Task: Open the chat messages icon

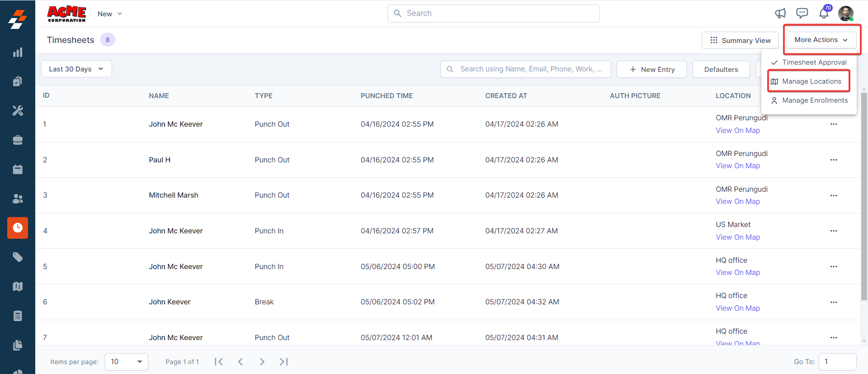Action: point(802,14)
